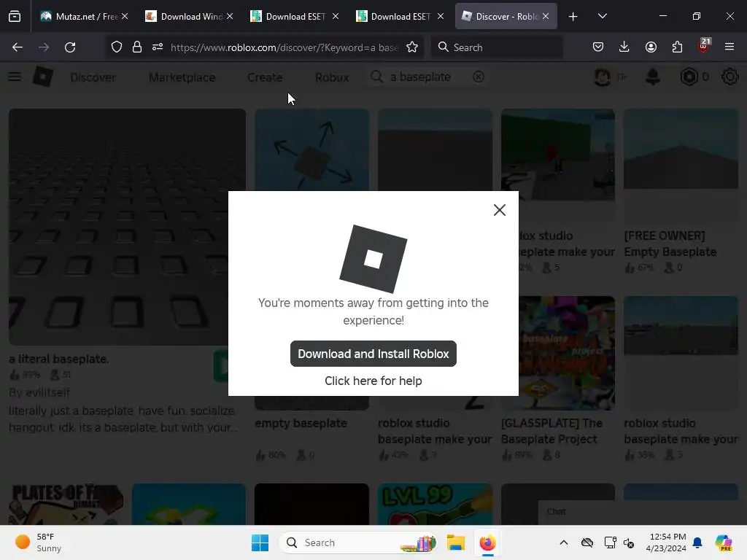The image size is (747, 560).
Task: Open the Roblox hamburger navigation menu
Action: (15, 77)
